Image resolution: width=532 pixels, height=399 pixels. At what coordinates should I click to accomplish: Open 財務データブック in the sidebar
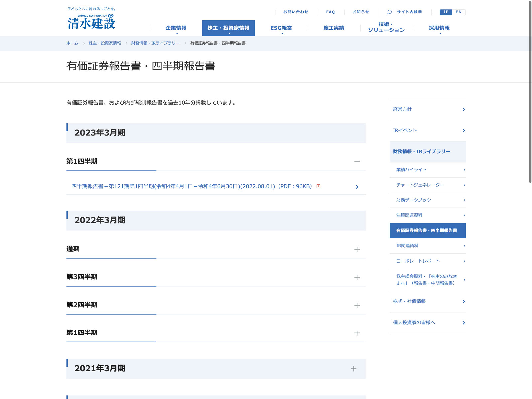click(414, 200)
